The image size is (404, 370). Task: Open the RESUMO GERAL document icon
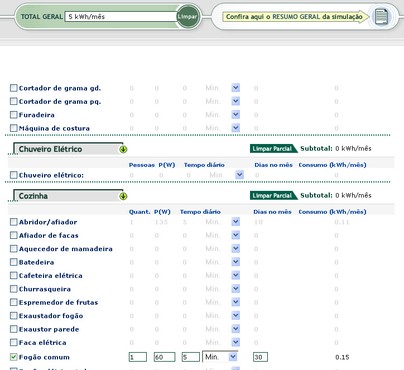pyautogui.click(x=381, y=16)
